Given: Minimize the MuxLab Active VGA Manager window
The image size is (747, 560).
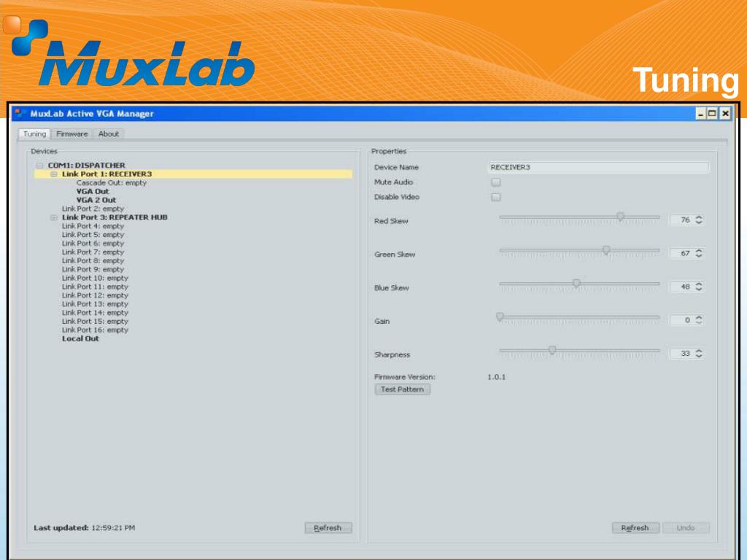Looking at the screenshot, I should [x=700, y=114].
